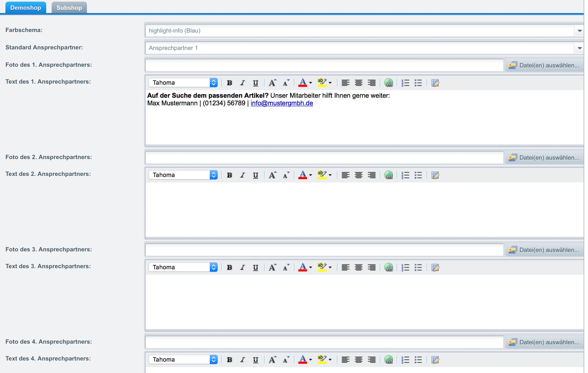
Task: Focus the Foto des 1. Ansprechpartners input
Action: pyautogui.click(x=324, y=65)
